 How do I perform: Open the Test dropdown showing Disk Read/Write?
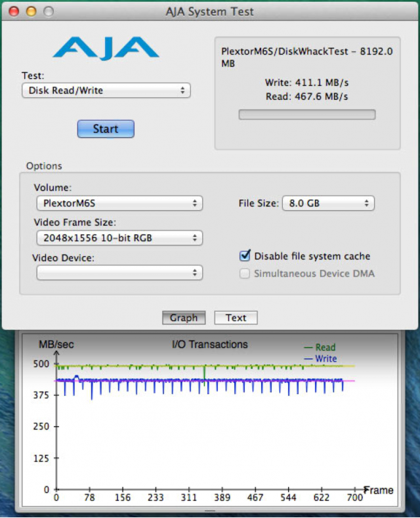(106, 91)
